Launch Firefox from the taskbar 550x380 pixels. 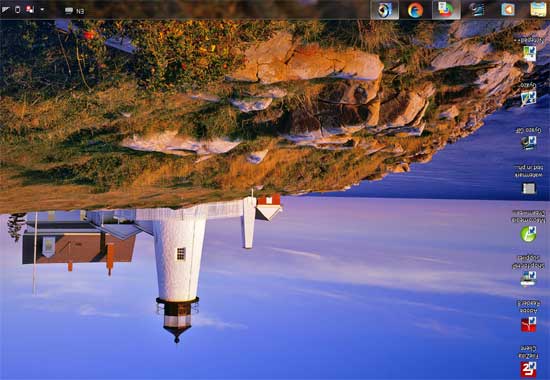[415, 10]
